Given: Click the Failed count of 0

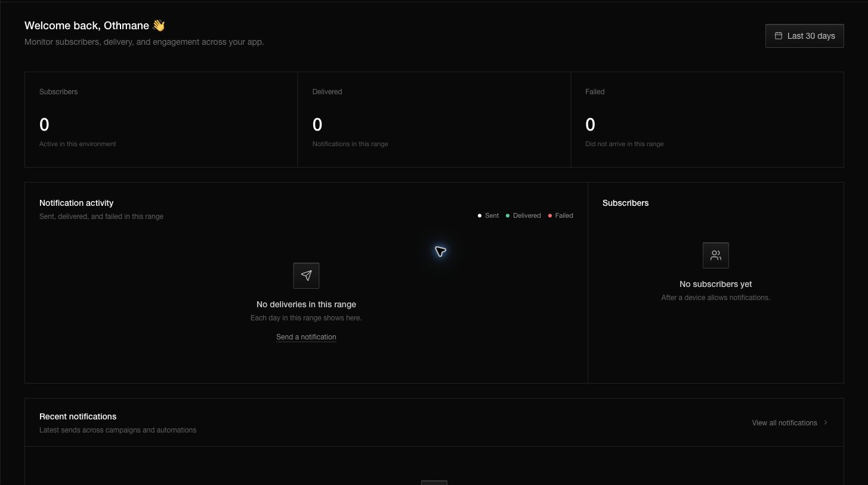Looking at the screenshot, I should tap(590, 125).
